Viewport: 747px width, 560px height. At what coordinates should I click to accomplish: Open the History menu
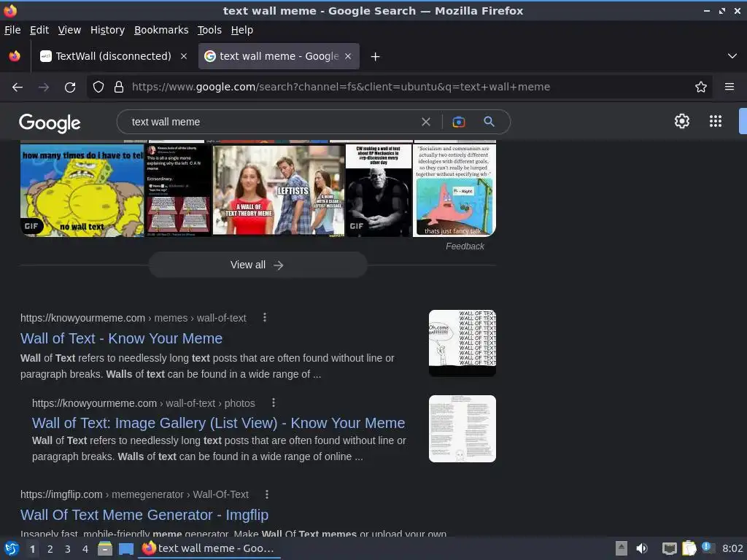[108, 30]
